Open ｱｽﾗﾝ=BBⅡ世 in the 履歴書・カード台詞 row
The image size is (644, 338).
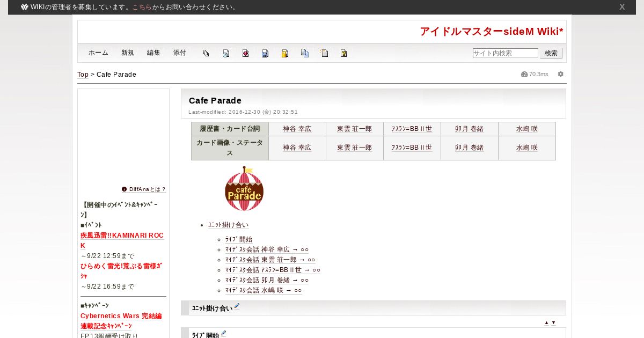[412, 129]
